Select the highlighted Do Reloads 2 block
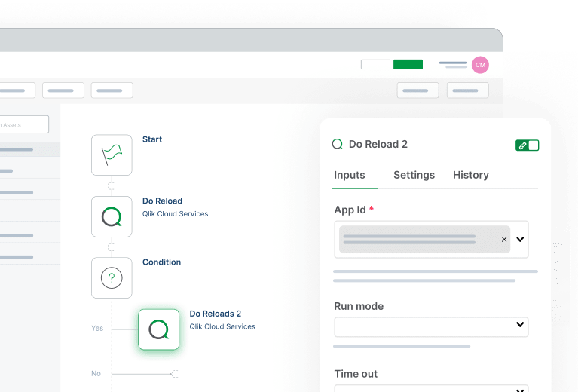The image size is (578, 392). (x=158, y=329)
